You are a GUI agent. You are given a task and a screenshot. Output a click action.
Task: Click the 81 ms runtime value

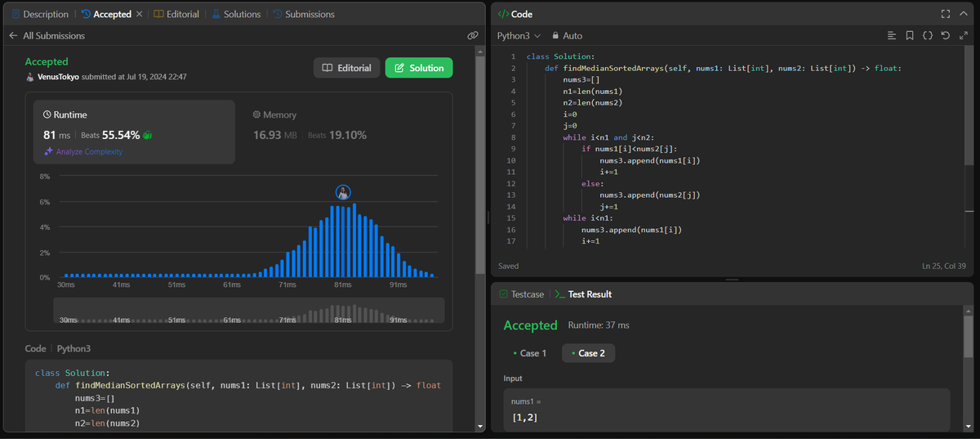pyautogui.click(x=56, y=135)
